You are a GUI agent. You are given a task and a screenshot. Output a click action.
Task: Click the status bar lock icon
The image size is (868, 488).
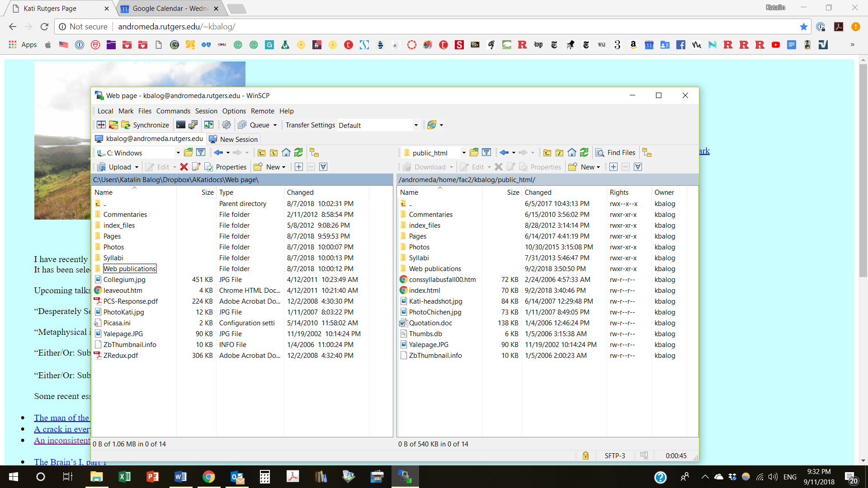click(x=585, y=455)
